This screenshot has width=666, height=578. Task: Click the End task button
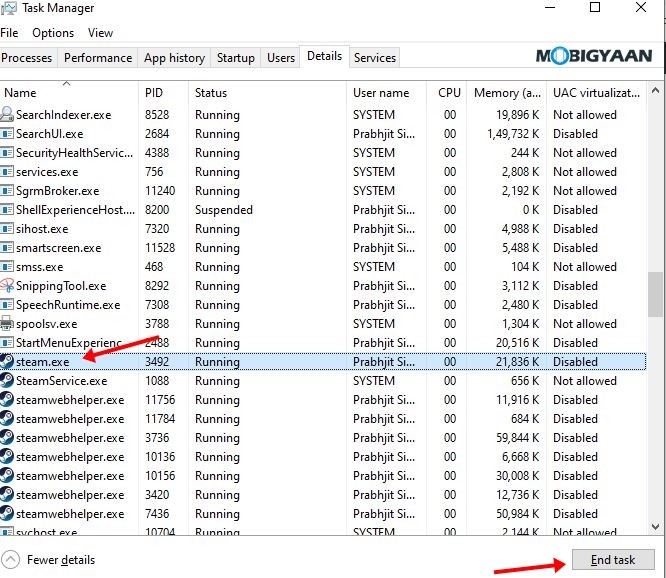tap(613, 560)
